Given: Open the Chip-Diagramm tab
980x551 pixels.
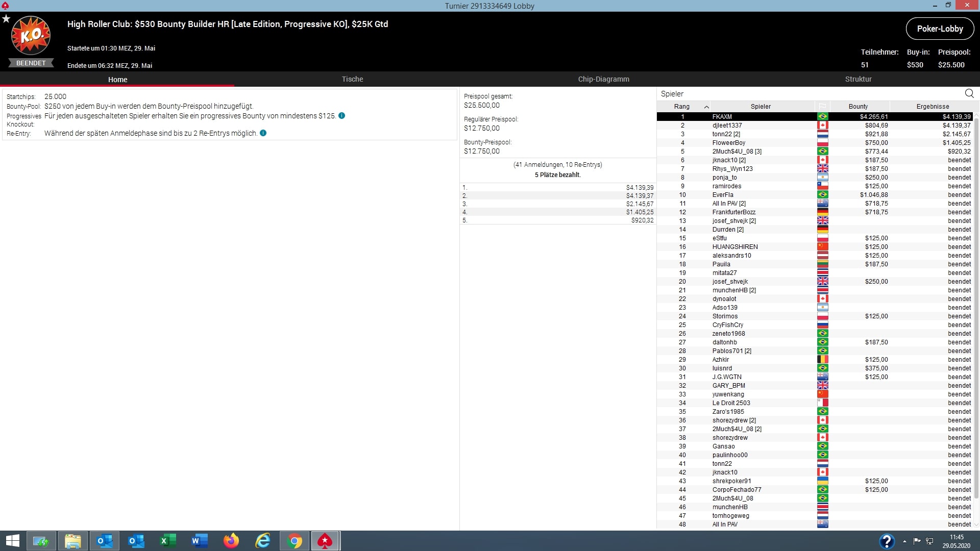Looking at the screenshot, I should 603,79.
